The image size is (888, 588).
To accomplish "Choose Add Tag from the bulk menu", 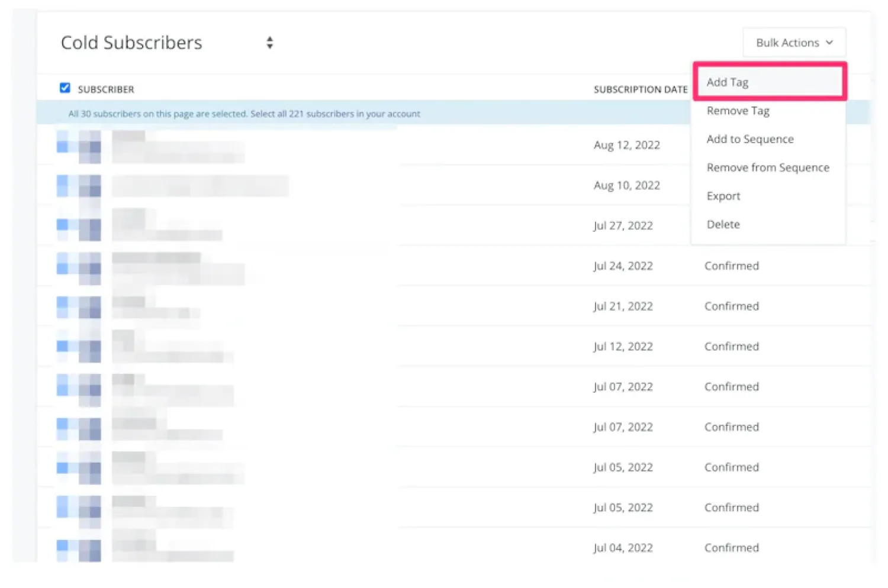I will [x=728, y=82].
